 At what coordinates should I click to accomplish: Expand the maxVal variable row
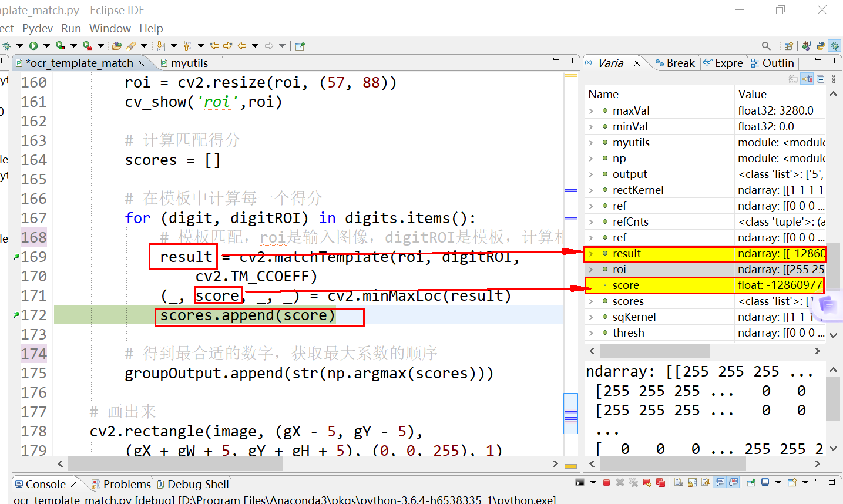pyautogui.click(x=591, y=110)
